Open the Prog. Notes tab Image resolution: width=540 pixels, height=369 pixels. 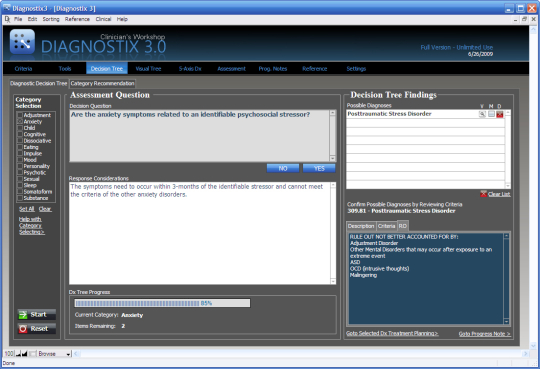(x=273, y=69)
